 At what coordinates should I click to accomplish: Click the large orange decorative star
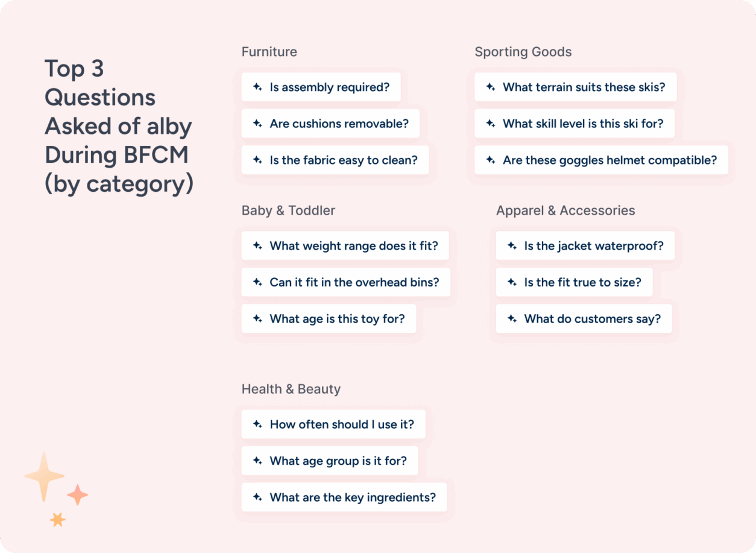click(44, 476)
